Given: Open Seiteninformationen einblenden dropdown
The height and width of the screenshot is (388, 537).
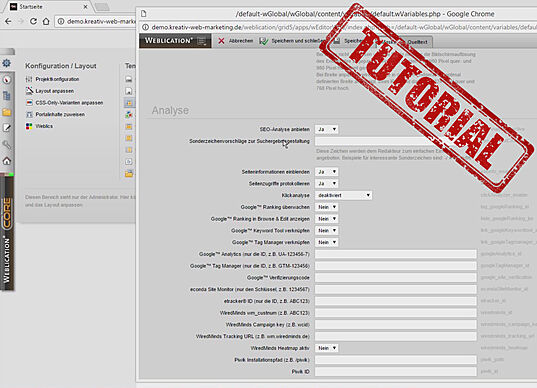Looking at the screenshot, I should point(326,172).
